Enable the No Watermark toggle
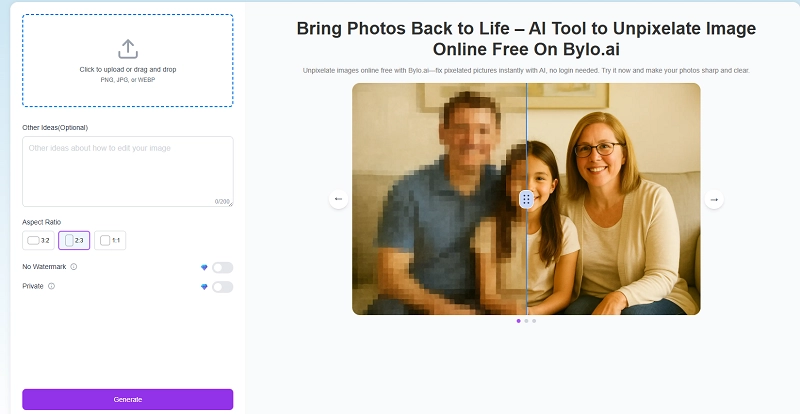Image resolution: width=800 pixels, height=414 pixels. (x=222, y=267)
